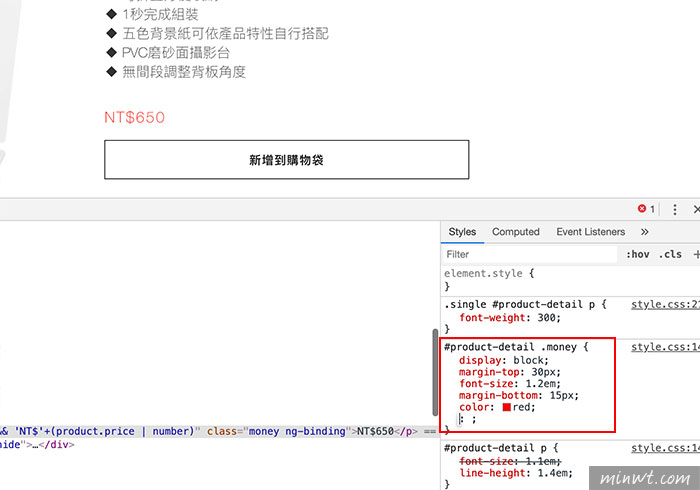This screenshot has height=490, width=700.
Task: Click the red color swatch
Action: pos(506,407)
